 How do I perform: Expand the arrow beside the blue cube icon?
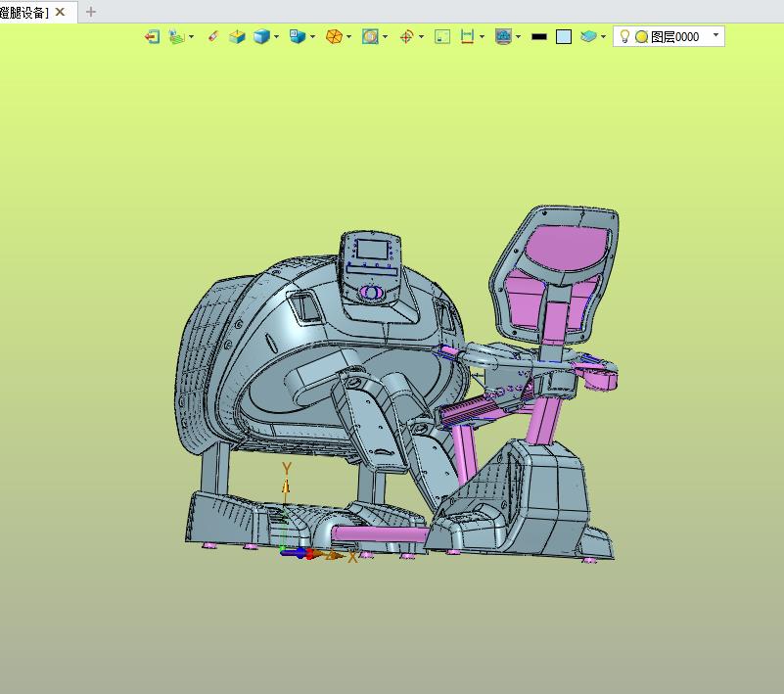276,37
